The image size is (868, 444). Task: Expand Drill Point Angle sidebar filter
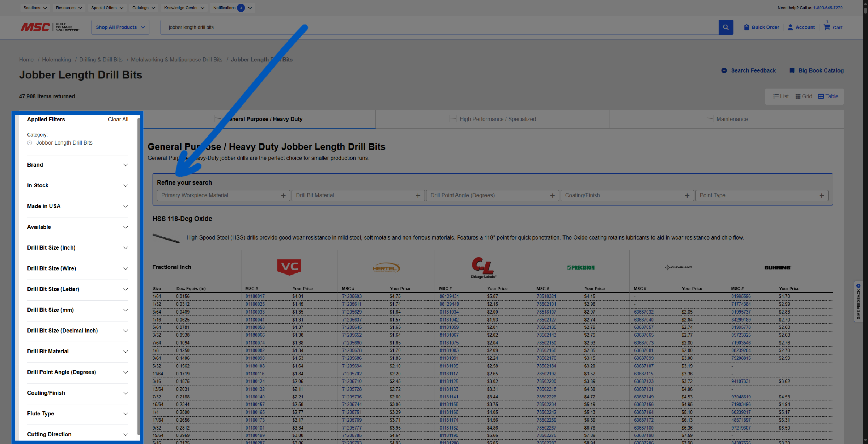[77, 372]
